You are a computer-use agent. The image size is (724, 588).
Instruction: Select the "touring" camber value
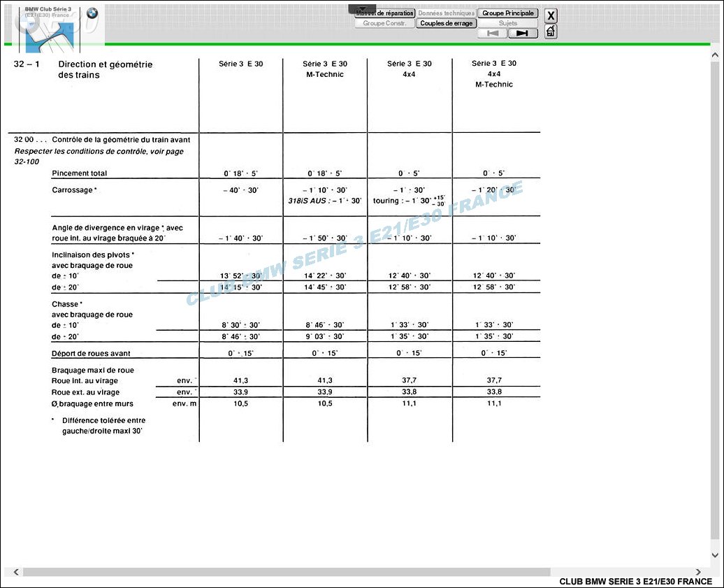[409, 201]
